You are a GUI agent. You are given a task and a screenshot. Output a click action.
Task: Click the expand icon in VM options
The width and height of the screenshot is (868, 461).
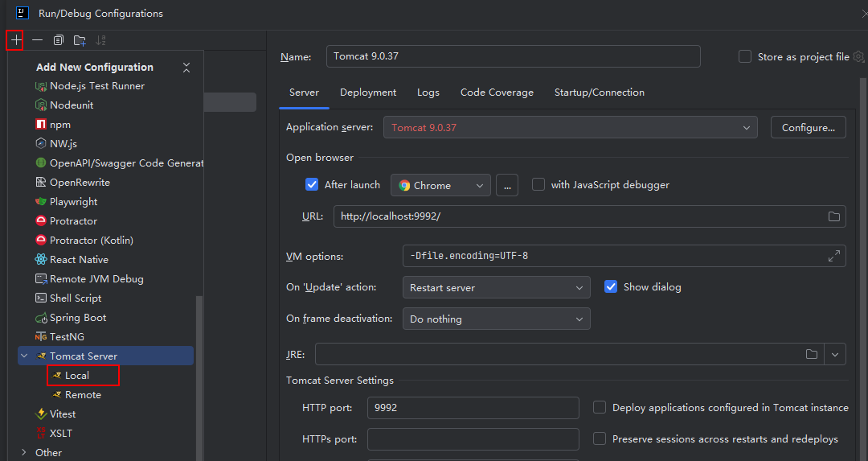[x=833, y=256]
